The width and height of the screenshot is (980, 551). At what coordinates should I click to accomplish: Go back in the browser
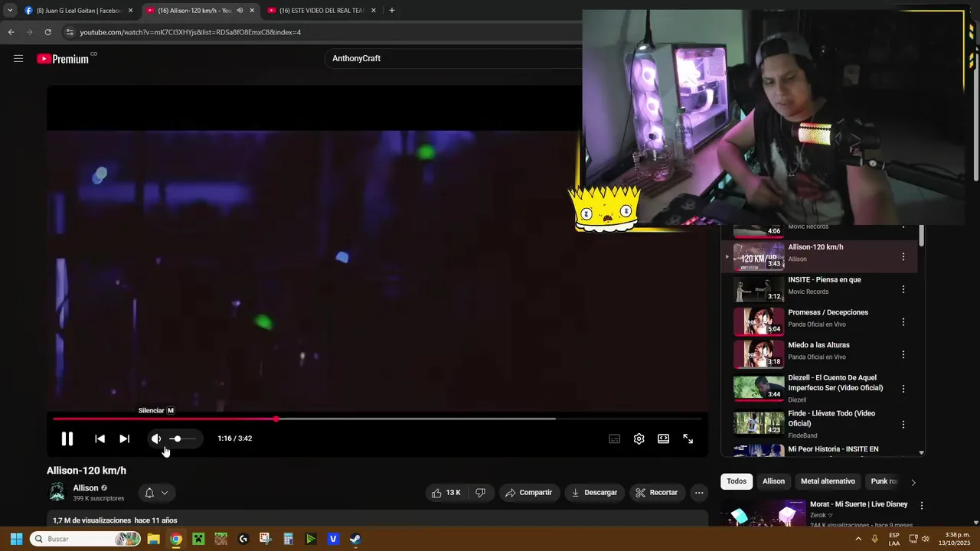point(11,32)
